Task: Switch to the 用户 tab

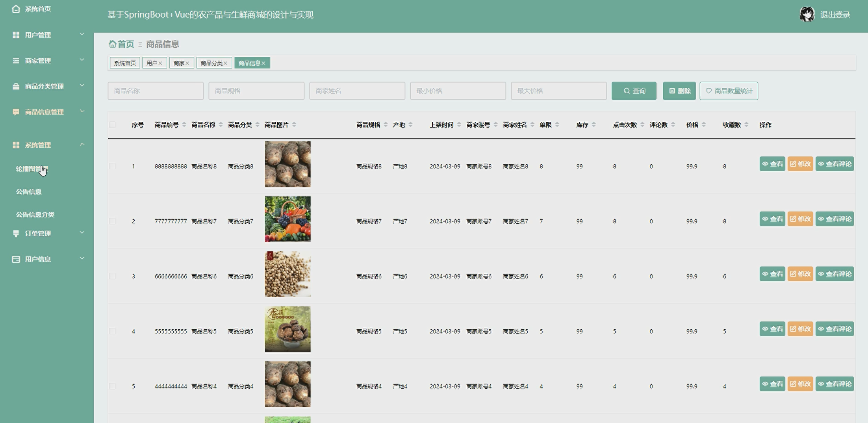Action: pos(152,63)
